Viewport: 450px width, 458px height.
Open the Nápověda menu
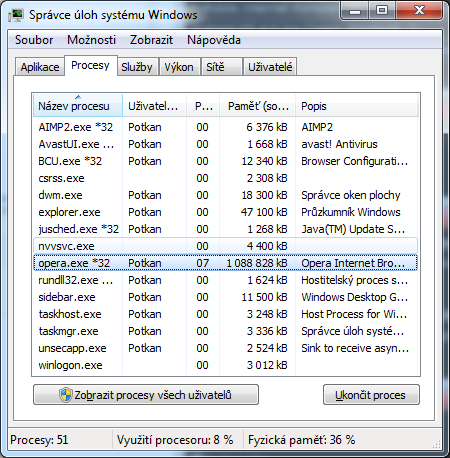(214, 40)
